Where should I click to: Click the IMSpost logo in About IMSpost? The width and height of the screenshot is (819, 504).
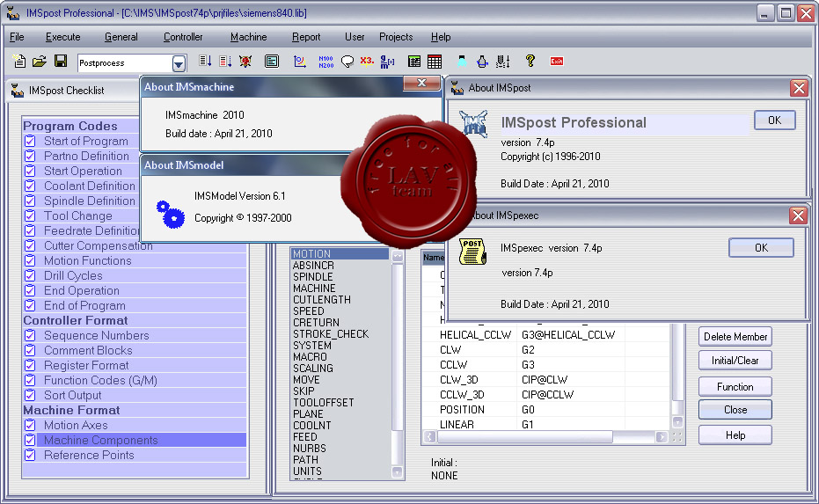[x=474, y=125]
